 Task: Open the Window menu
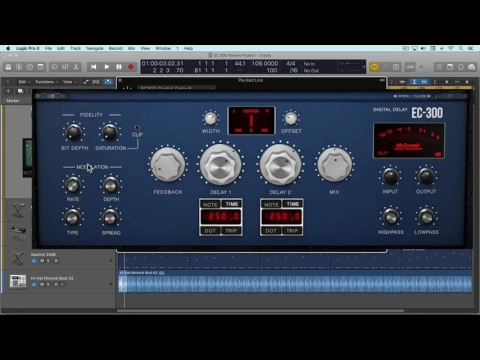click(x=163, y=48)
